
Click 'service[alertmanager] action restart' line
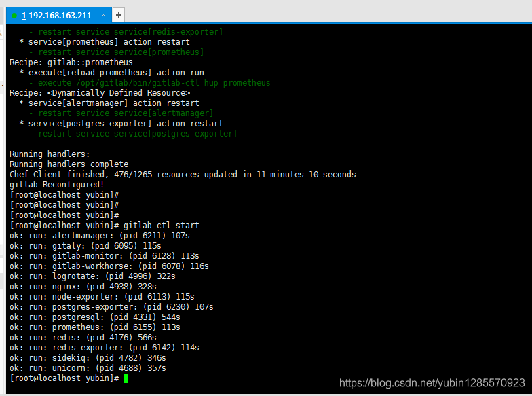tap(110, 103)
